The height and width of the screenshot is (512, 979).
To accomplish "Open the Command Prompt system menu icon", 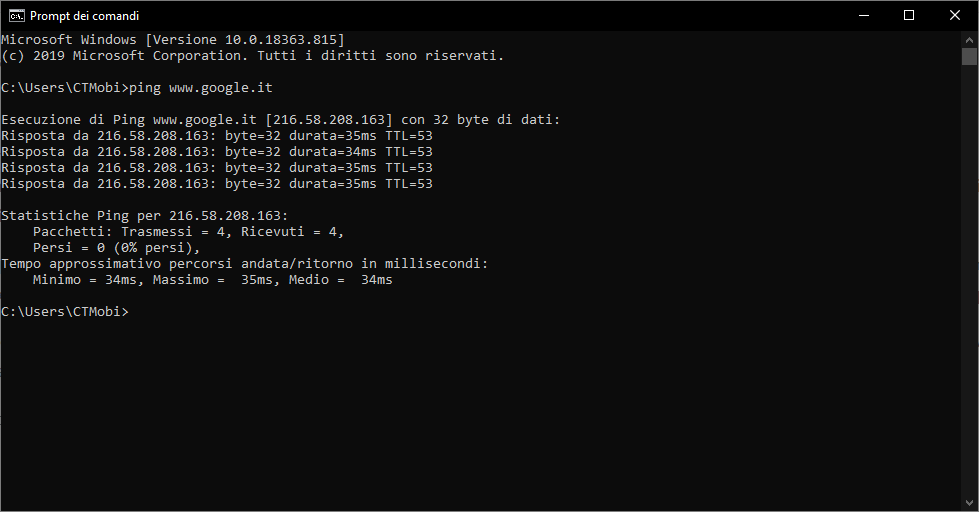I will (16, 15).
